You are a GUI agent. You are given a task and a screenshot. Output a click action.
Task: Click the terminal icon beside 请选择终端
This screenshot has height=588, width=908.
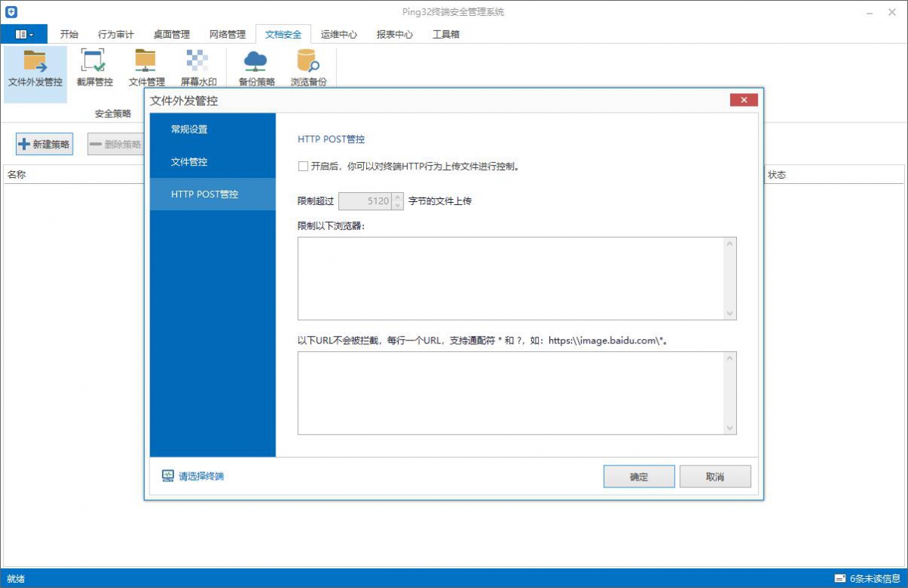166,476
